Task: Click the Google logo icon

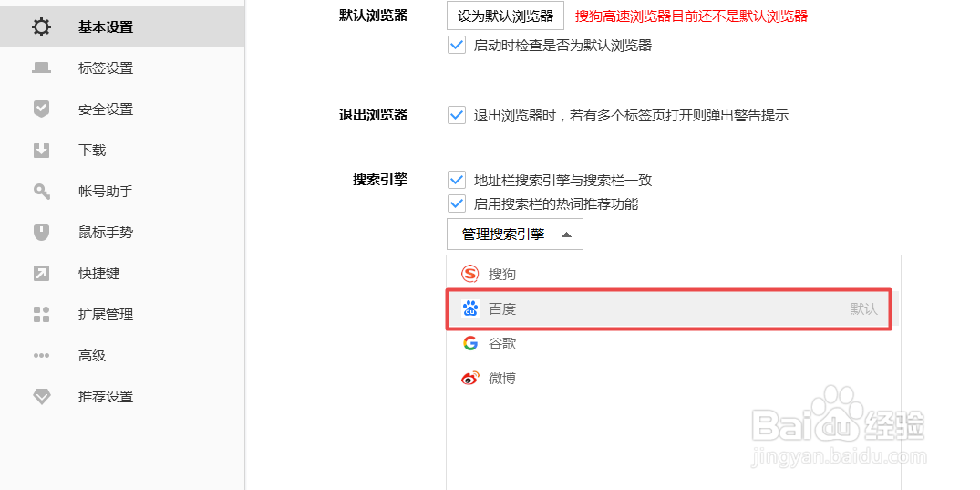Action: 470,344
